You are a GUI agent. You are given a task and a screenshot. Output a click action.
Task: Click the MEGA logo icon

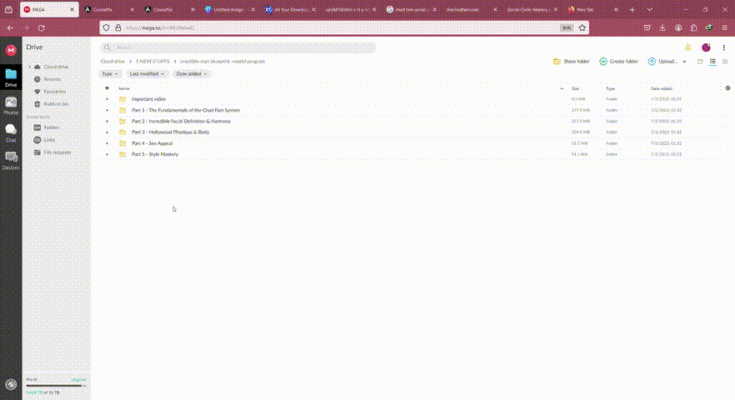coord(11,49)
